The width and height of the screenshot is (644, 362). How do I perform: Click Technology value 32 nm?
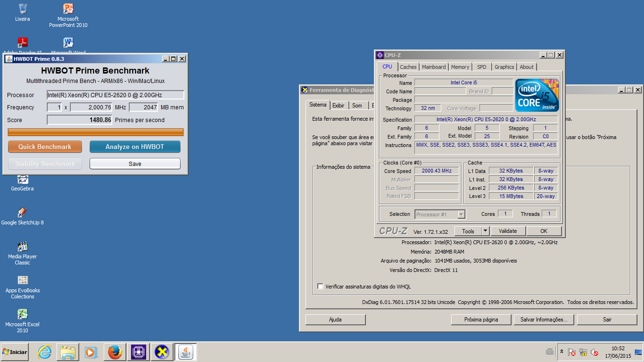[x=428, y=108]
